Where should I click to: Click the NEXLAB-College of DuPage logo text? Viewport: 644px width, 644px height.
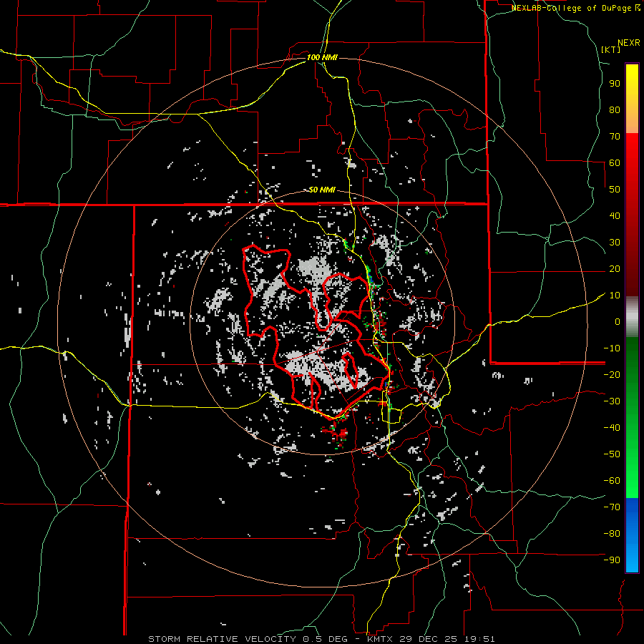pos(572,8)
